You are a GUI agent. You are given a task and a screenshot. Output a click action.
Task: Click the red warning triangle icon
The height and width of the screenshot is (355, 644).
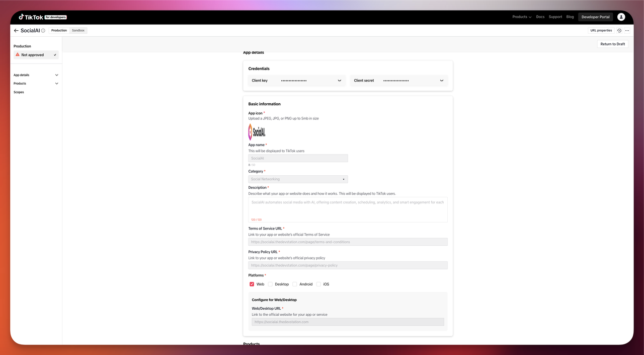[x=18, y=55]
